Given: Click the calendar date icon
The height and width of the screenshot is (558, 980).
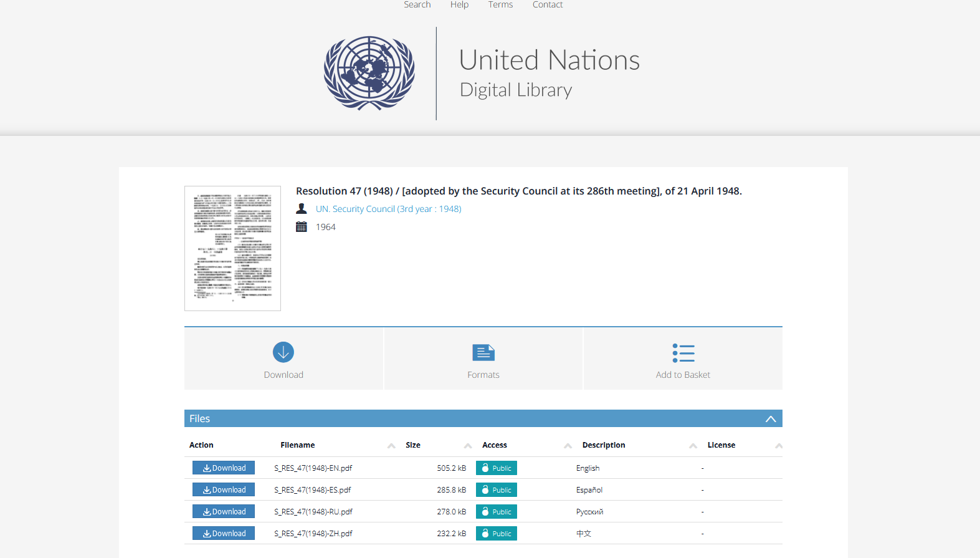Looking at the screenshot, I should click(x=302, y=227).
